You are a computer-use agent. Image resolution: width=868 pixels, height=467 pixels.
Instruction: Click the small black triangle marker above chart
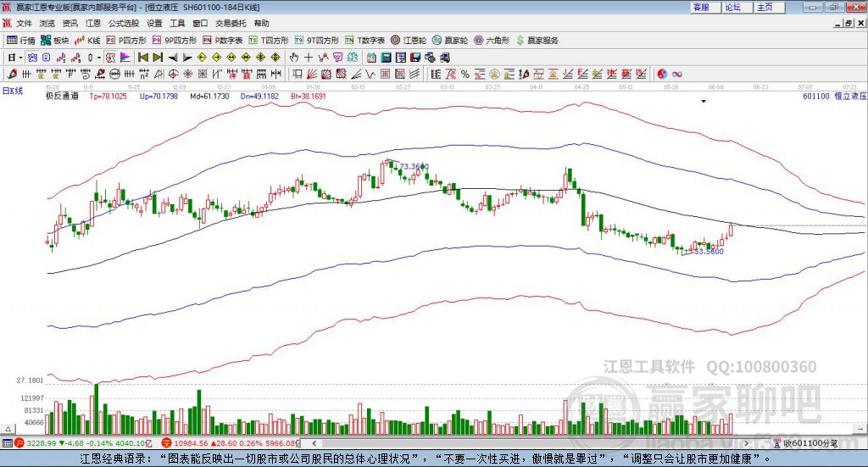(704, 101)
